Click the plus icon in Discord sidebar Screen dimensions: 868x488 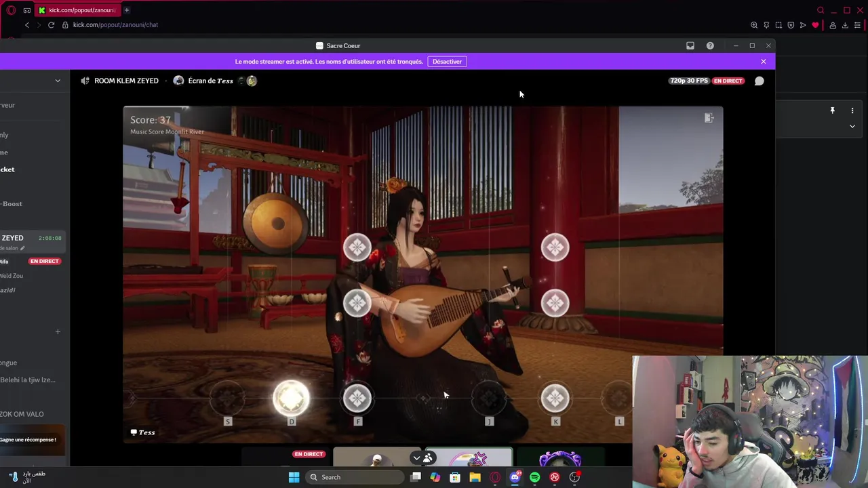point(58,331)
